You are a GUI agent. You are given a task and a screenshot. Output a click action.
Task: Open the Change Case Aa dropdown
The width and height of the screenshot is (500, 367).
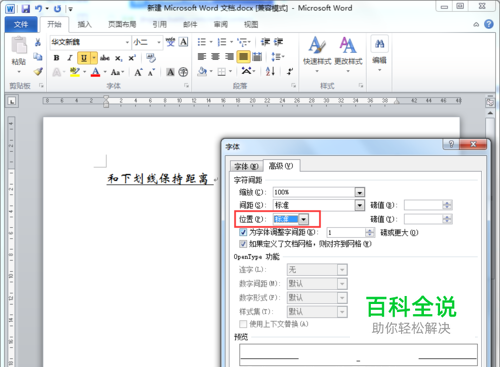click(117, 72)
